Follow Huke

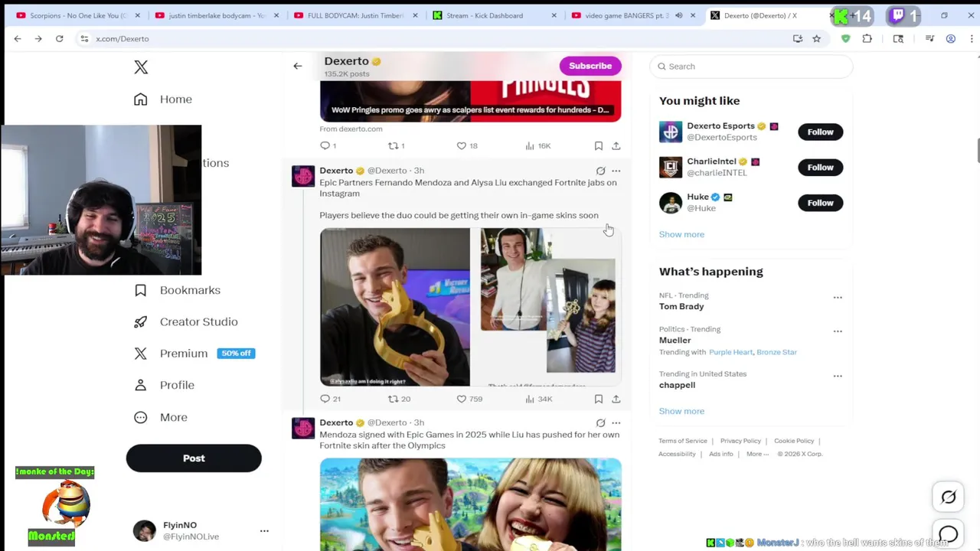[820, 203]
